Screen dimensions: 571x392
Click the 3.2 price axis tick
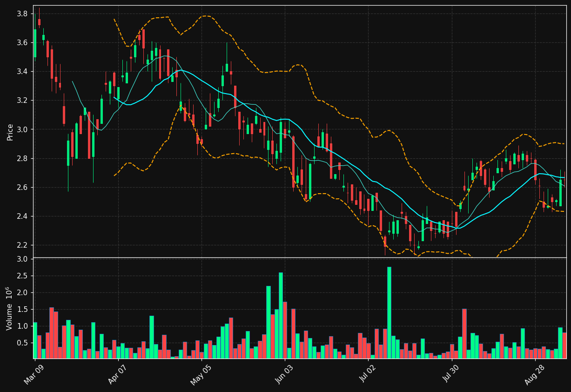[x=23, y=101]
